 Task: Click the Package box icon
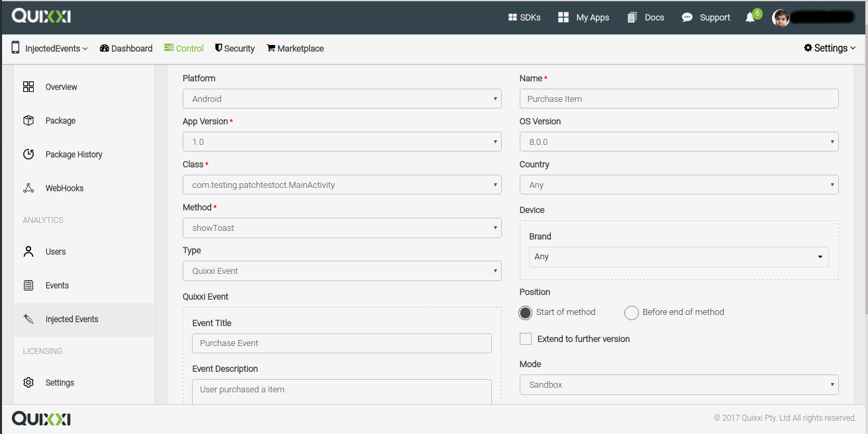28,120
